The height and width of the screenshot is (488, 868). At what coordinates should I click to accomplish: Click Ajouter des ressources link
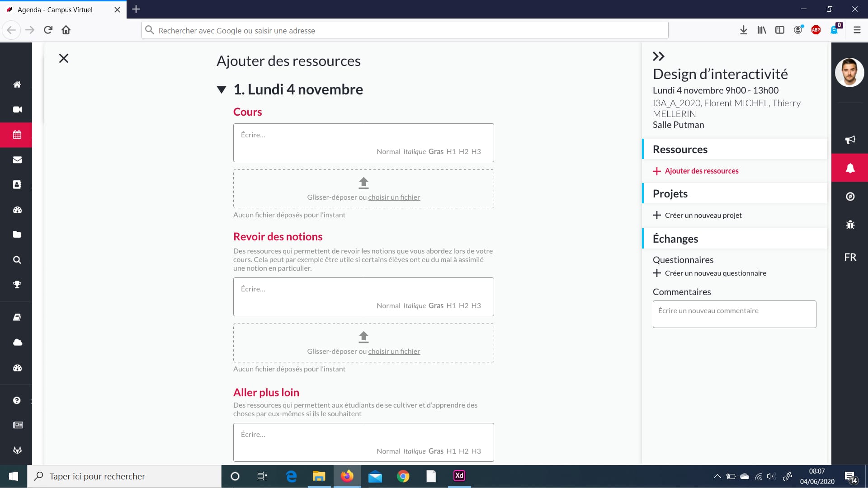click(x=701, y=171)
